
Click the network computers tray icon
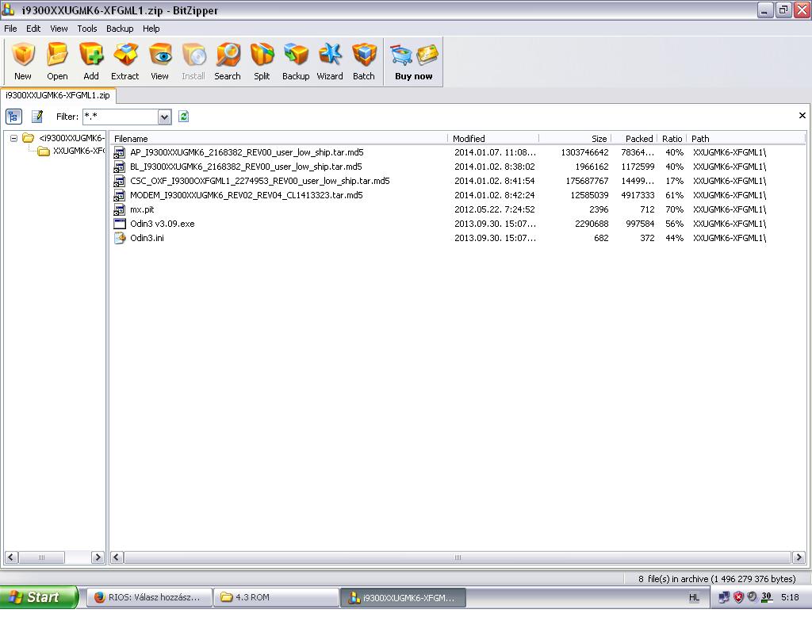[724, 597]
